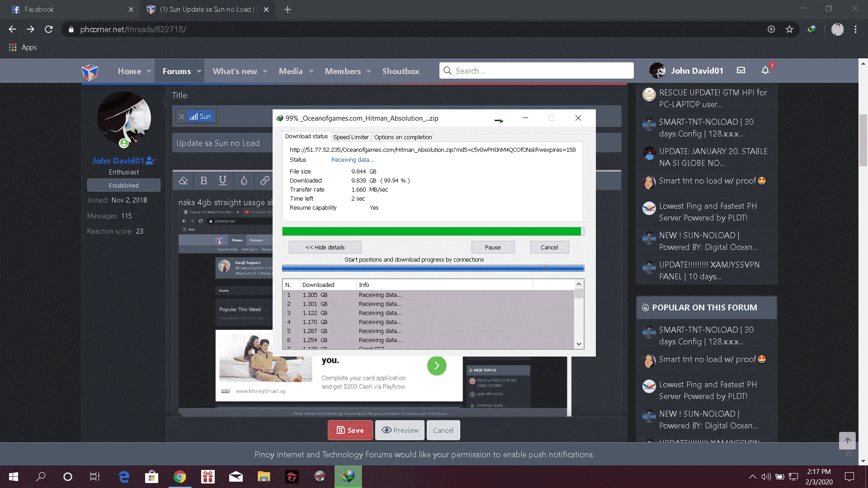Switch to the Facebook browser tab

coord(72,9)
